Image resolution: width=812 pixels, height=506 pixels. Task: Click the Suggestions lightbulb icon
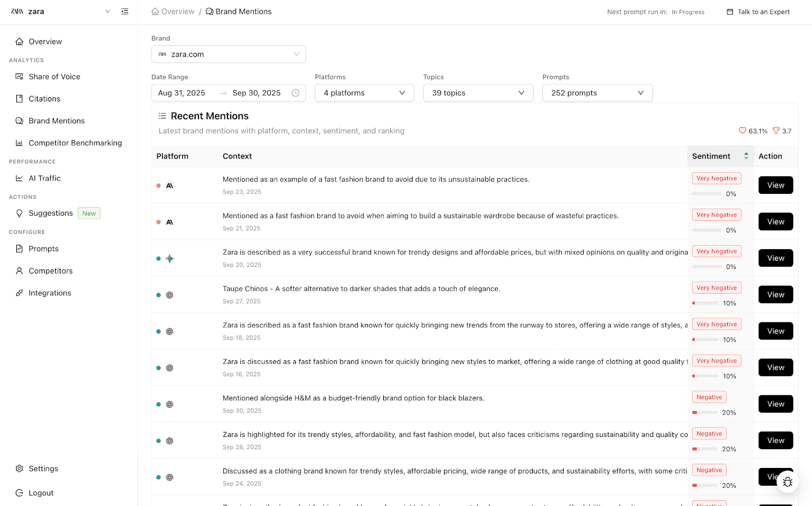pyautogui.click(x=19, y=213)
